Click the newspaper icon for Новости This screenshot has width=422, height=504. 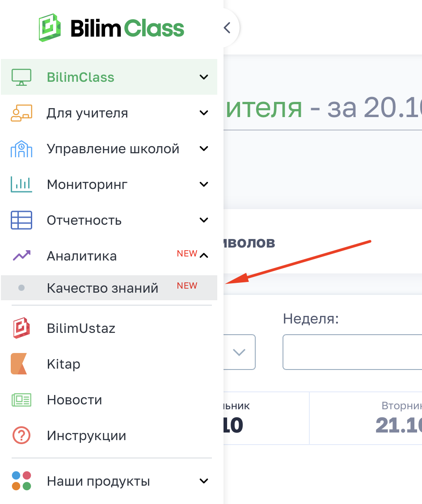click(21, 400)
